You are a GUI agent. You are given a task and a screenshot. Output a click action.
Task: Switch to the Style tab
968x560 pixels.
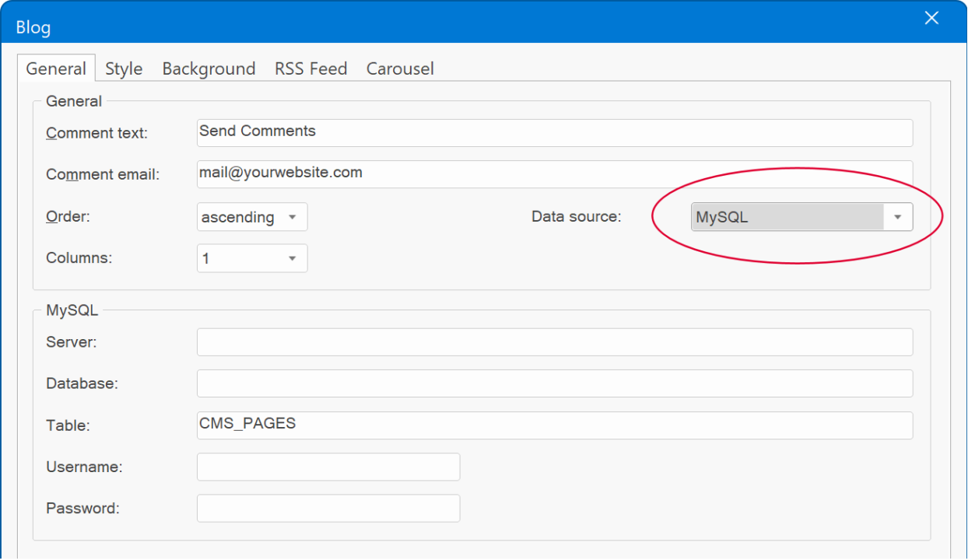[x=124, y=68]
